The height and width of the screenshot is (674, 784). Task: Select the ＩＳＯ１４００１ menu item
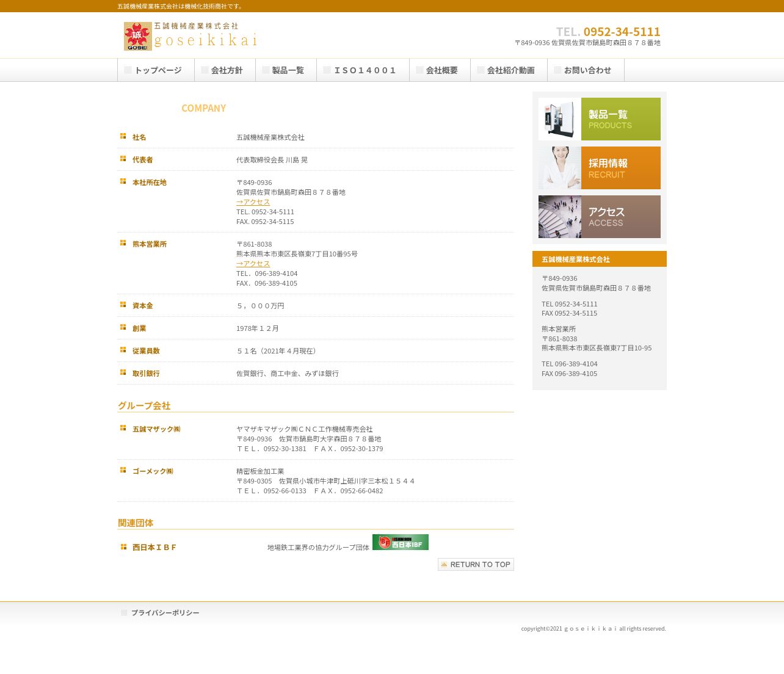click(x=363, y=70)
